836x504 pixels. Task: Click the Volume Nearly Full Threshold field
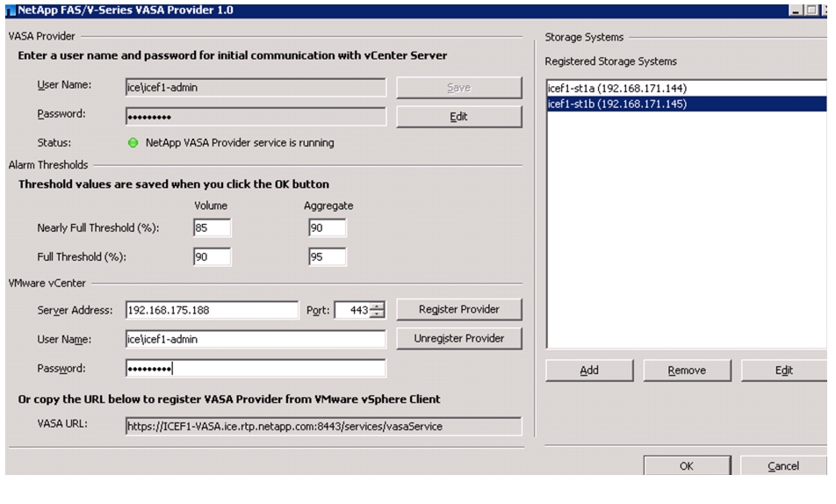(212, 227)
